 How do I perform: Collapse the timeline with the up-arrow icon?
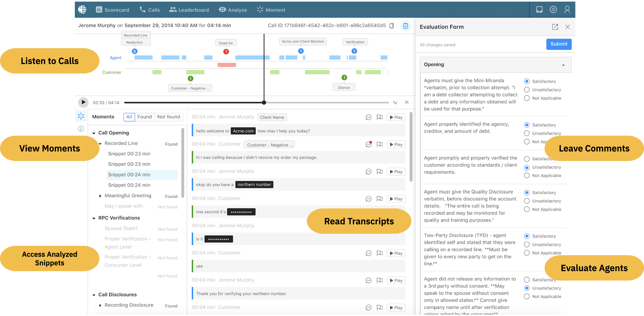(x=407, y=103)
